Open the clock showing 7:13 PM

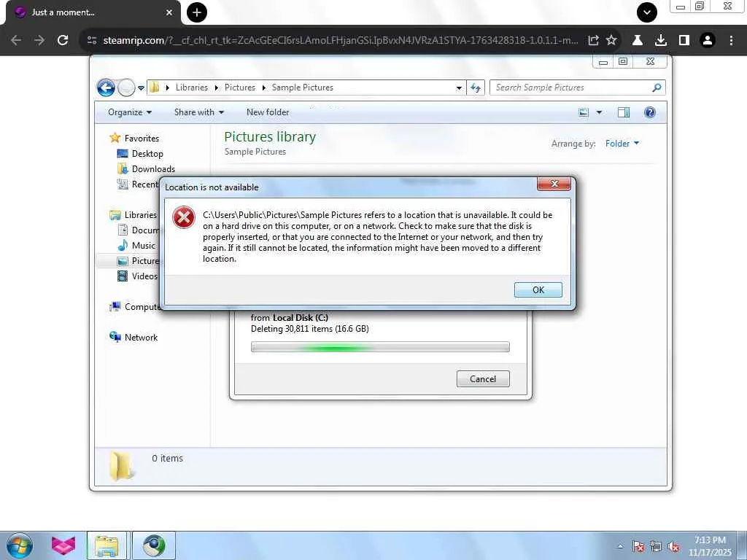710,545
